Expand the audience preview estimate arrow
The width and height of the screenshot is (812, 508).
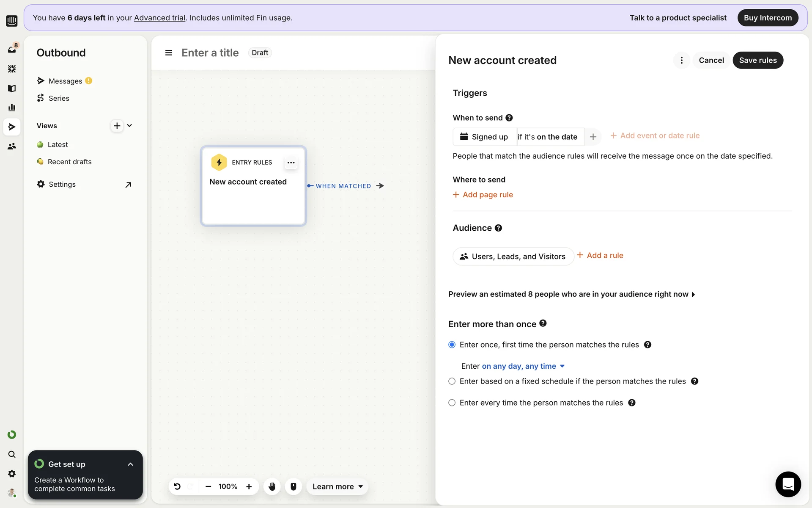[693, 295]
